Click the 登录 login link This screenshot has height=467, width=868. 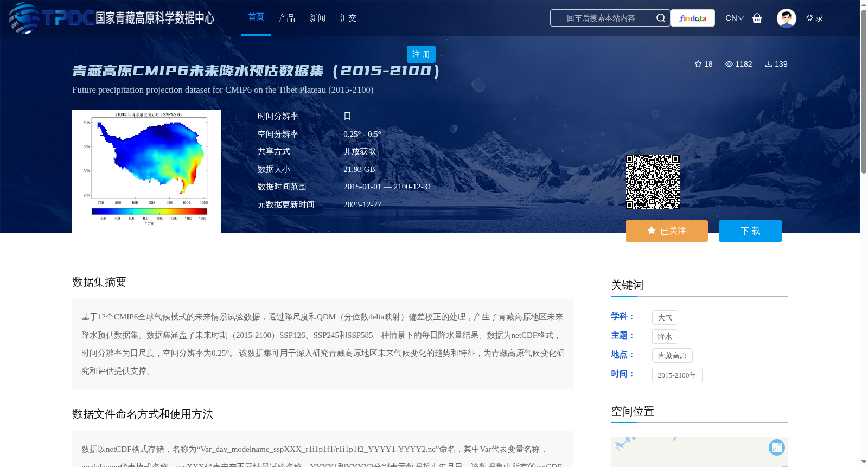pos(814,18)
